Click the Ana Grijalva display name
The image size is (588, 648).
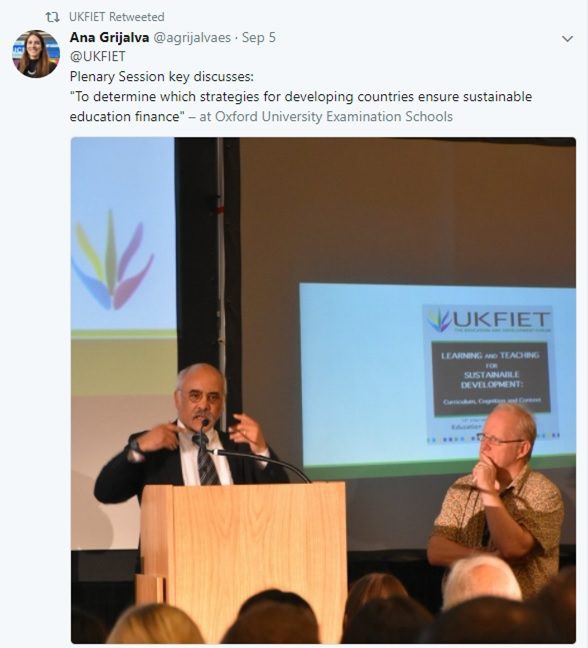pos(109,38)
